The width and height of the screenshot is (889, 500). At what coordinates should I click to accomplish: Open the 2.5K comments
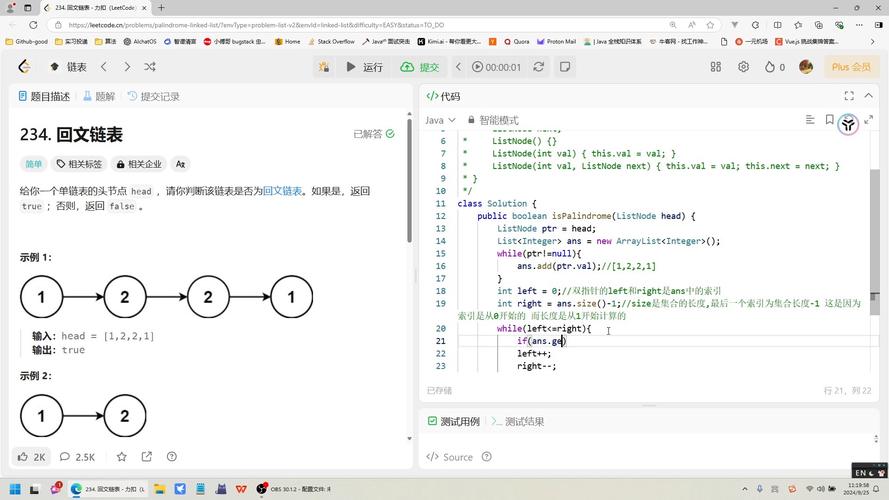click(78, 457)
